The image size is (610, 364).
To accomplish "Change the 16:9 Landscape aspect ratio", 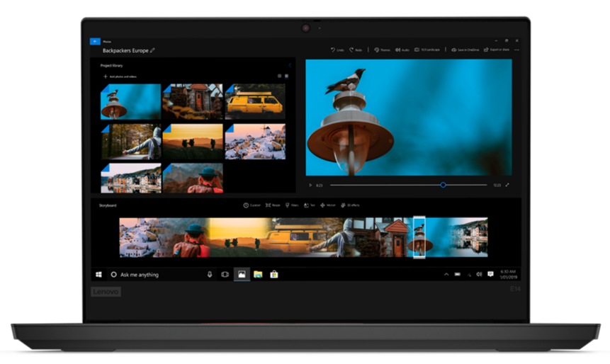I will click(x=427, y=50).
